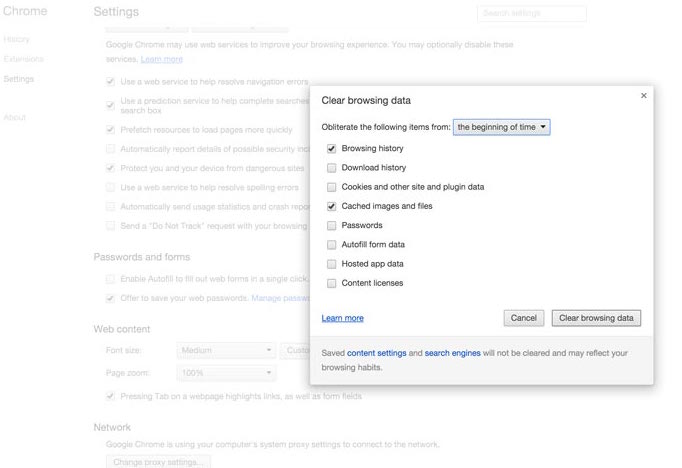
Task: Open Extensions in the Chrome sidebar
Action: [x=23, y=59]
